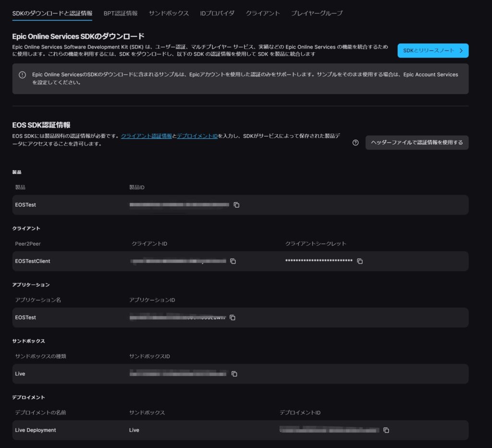Viewport: 492px width, 448px height.
Task: Open the クライアント tab
Action: [262, 13]
